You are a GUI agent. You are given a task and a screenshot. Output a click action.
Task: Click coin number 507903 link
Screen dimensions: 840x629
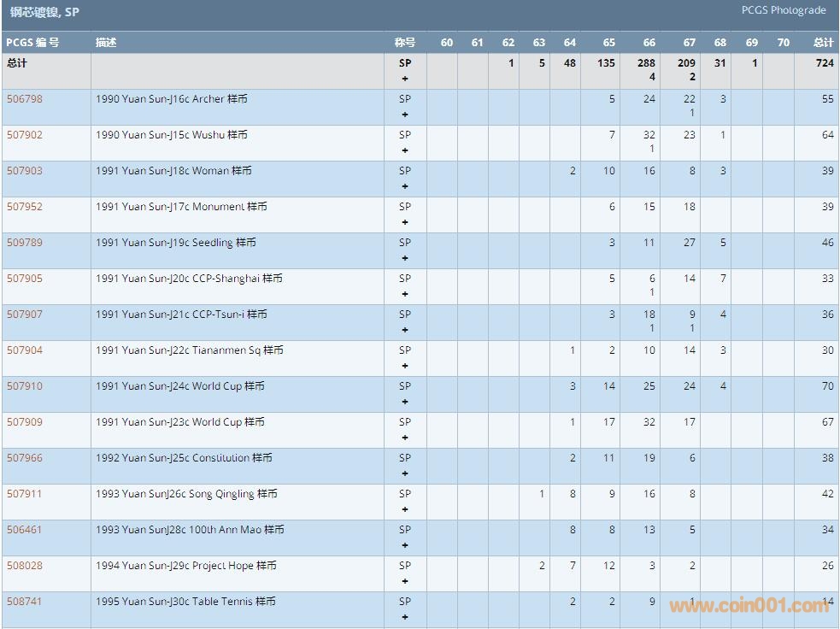point(24,171)
